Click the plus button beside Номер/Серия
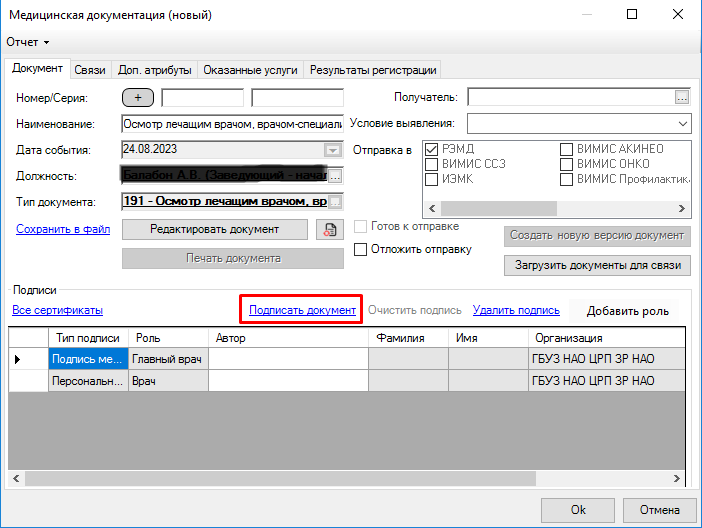The width and height of the screenshot is (702, 528). 138,98
